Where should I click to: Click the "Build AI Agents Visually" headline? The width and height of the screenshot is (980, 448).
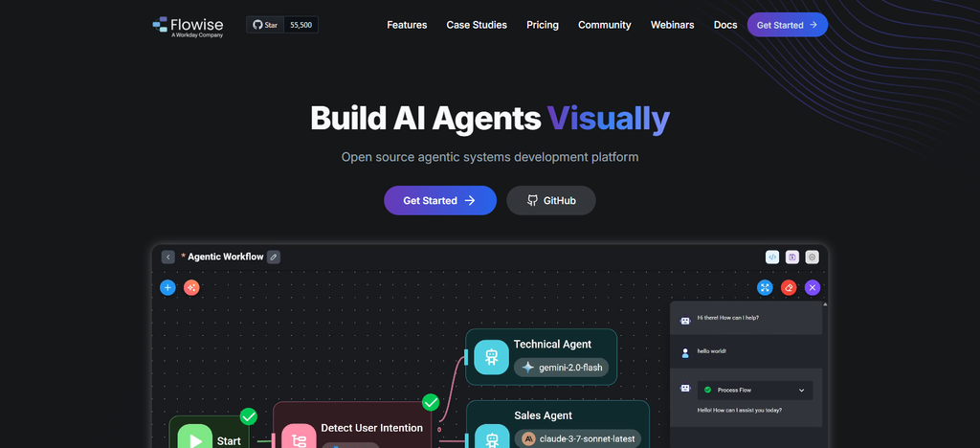(490, 118)
